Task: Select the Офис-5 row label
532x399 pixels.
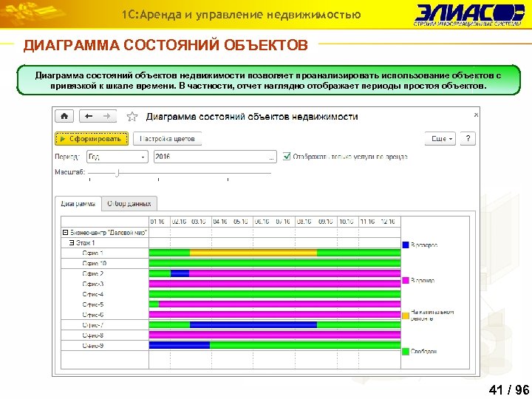Action: [92, 304]
